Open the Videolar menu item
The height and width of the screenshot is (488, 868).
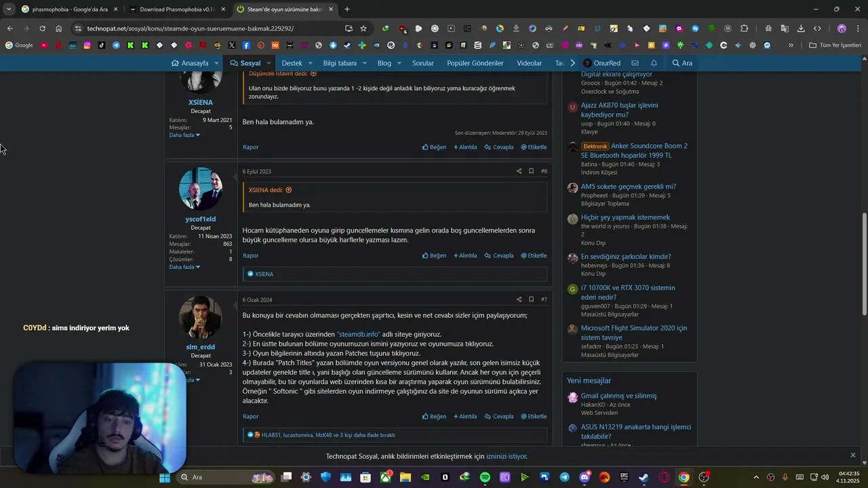click(x=529, y=63)
